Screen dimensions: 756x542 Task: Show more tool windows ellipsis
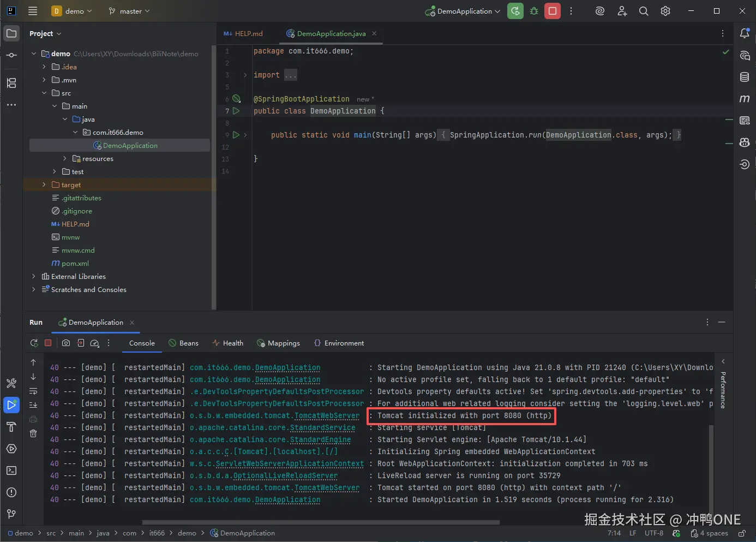click(x=11, y=105)
